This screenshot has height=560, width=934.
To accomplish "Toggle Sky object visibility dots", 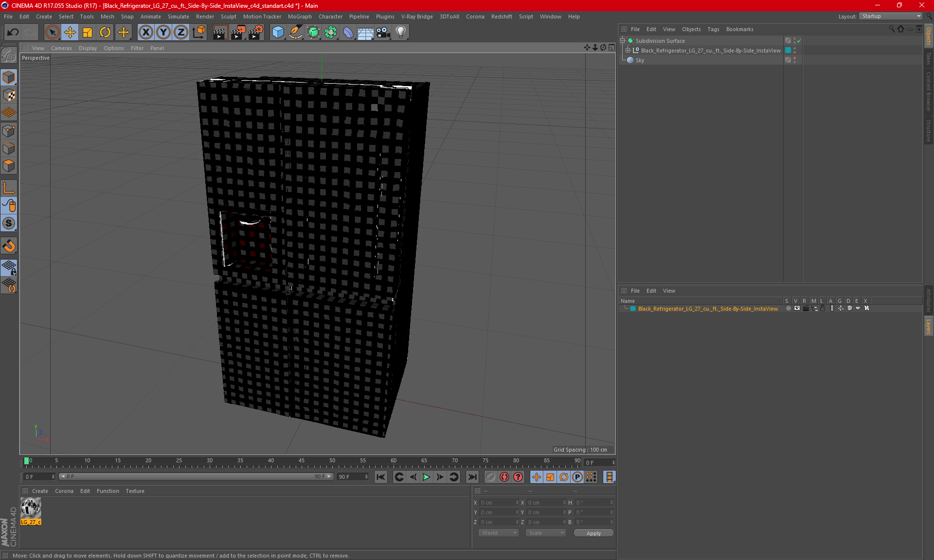I will (795, 60).
